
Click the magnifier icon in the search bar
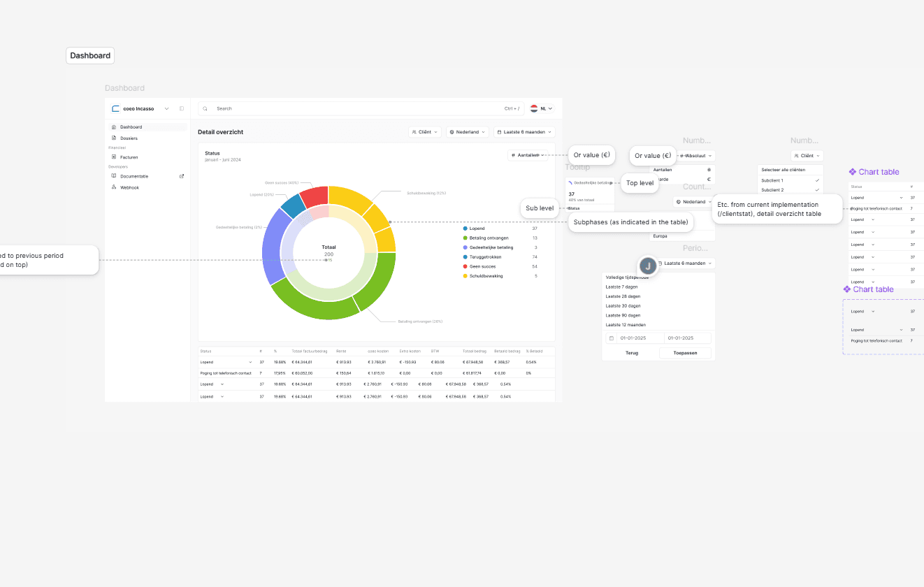pyautogui.click(x=205, y=108)
